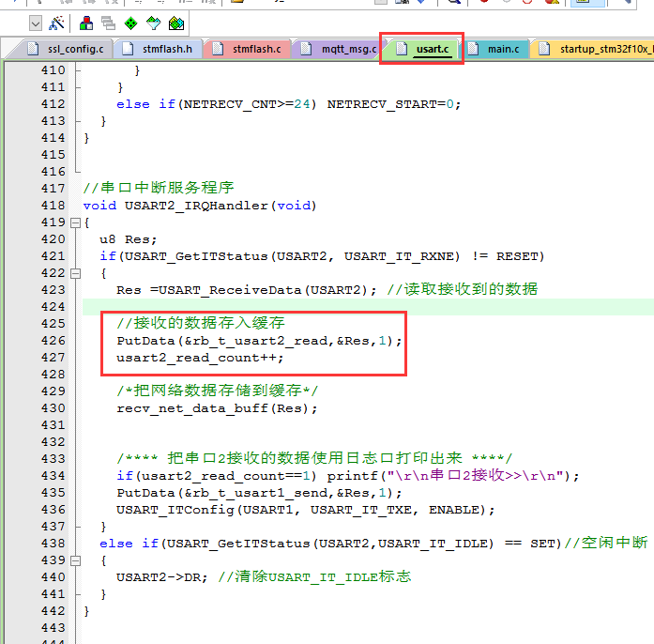
Task: Click 'USART_IT_IDLE) == SET' in the else-if condition
Action: tap(466, 544)
